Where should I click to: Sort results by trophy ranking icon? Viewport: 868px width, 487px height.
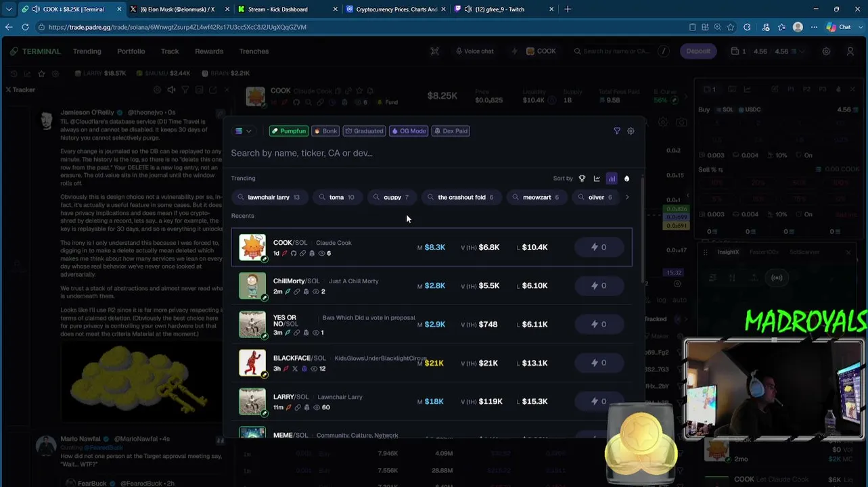(x=582, y=179)
